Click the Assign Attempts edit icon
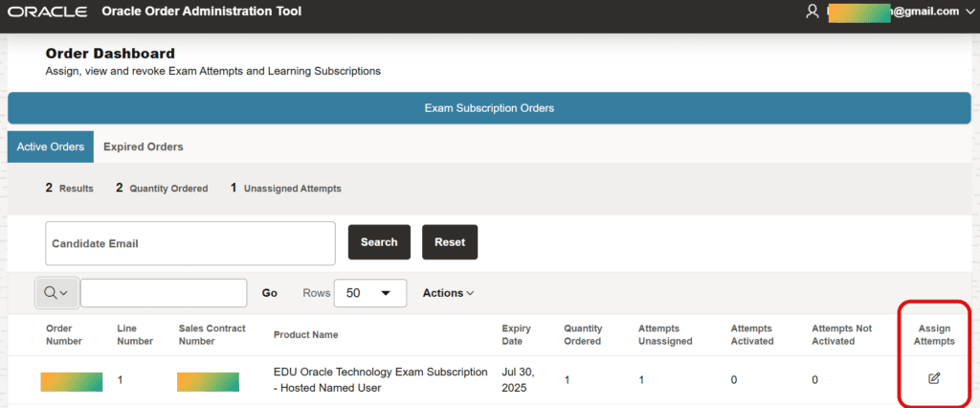 point(934,379)
